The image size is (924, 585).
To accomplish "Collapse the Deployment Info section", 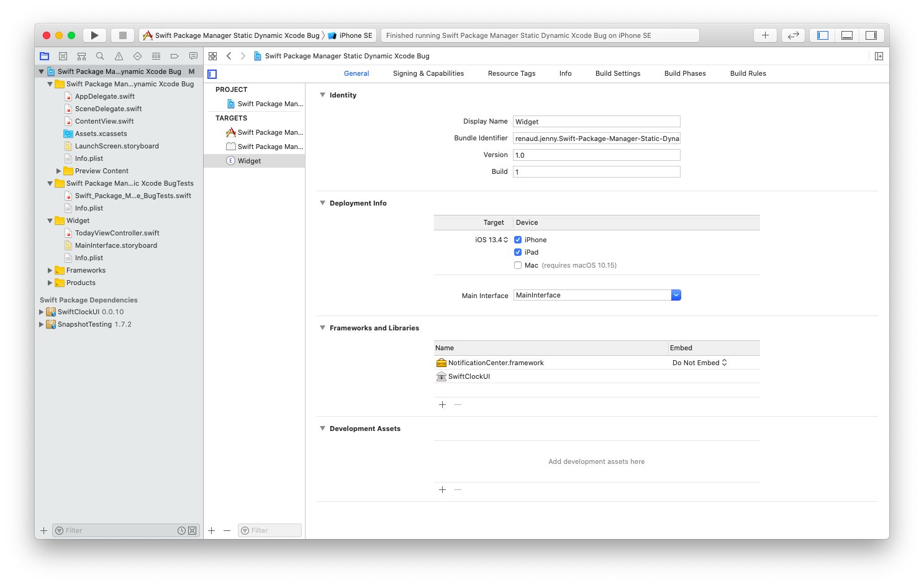I will pyautogui.click(x=322, y=203).
